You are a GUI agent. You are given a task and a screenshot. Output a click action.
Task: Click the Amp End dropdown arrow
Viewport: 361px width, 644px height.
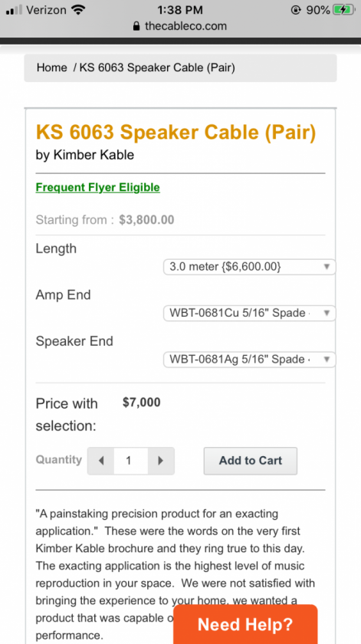click(327, 313)
